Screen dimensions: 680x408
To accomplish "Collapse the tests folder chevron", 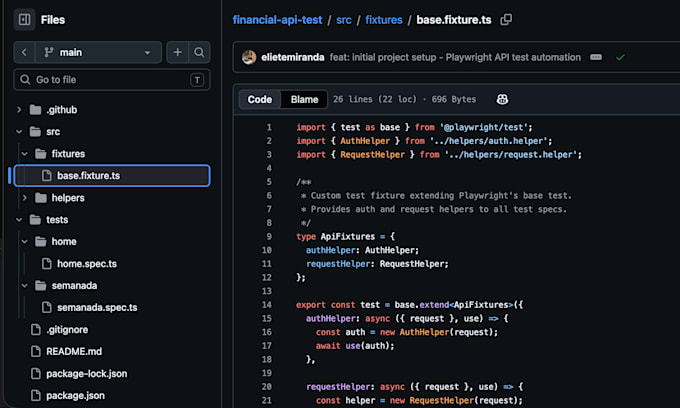I will point(19,220).
